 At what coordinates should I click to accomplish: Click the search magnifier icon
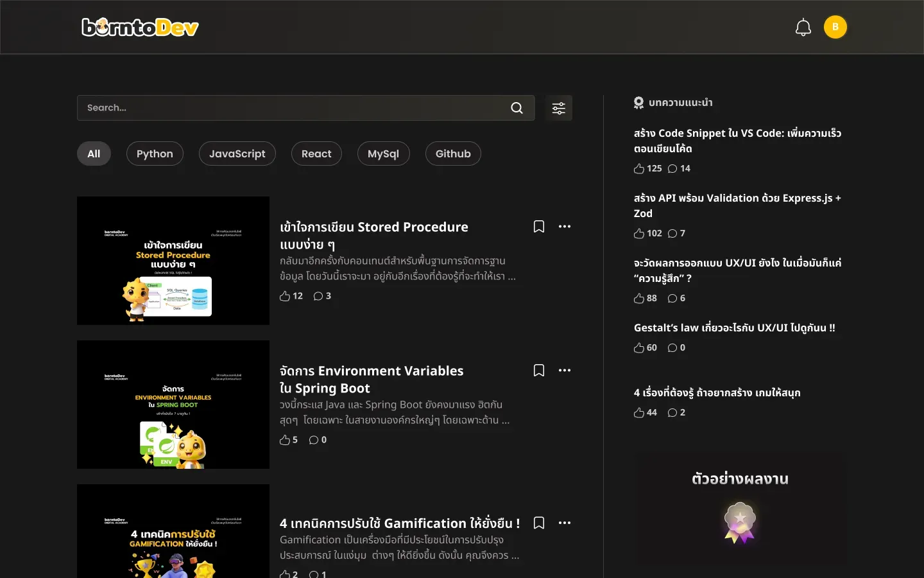point(517,108)
